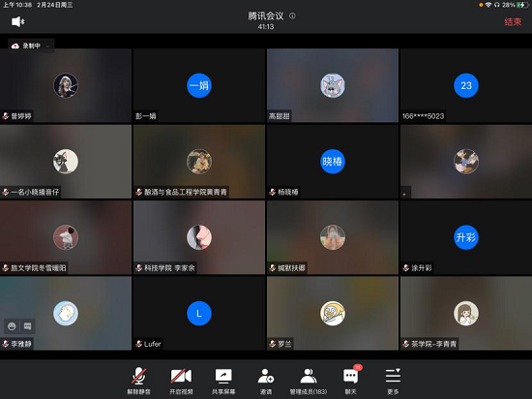Select 酿酒与食品工程学院黄青青's avatar
The width and height of the screenshot is (532, 399).
pyautogui.click(x=199, y=162)
